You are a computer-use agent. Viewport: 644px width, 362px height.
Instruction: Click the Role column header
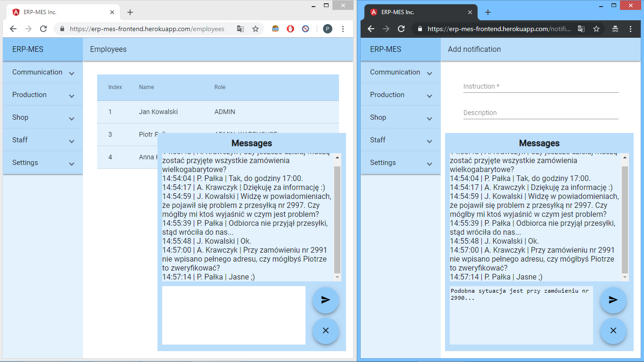click(x=220, y=87)
